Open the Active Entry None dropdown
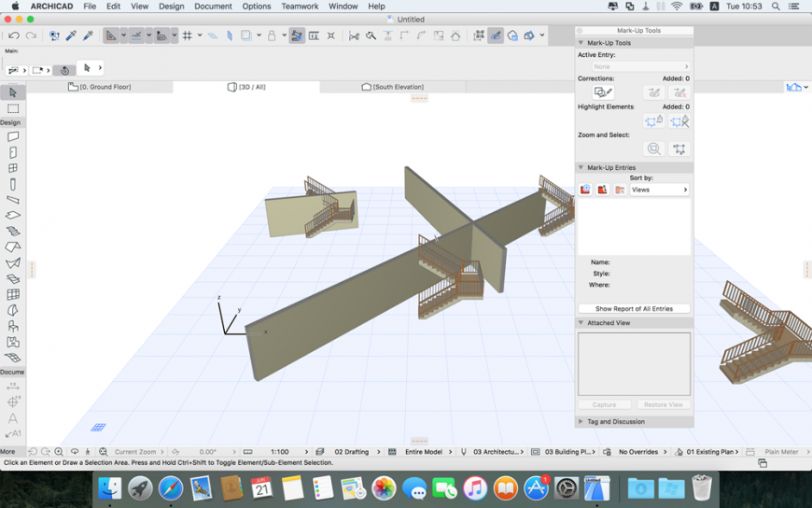 tap(641, 66)
